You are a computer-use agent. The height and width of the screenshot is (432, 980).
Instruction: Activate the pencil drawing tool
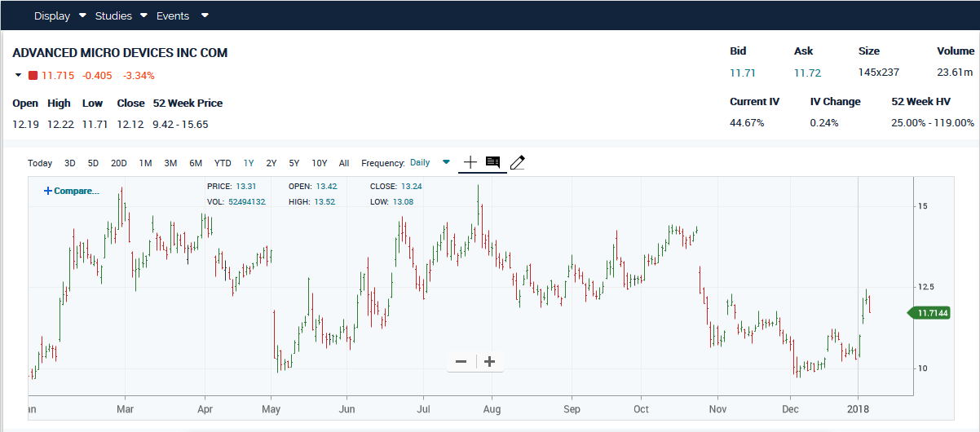(517, 163)
